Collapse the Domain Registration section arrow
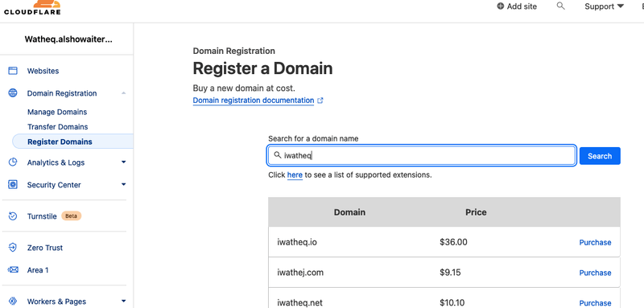Image resolution: width=644 pixels, height=308 pixels. coord(124,93)
